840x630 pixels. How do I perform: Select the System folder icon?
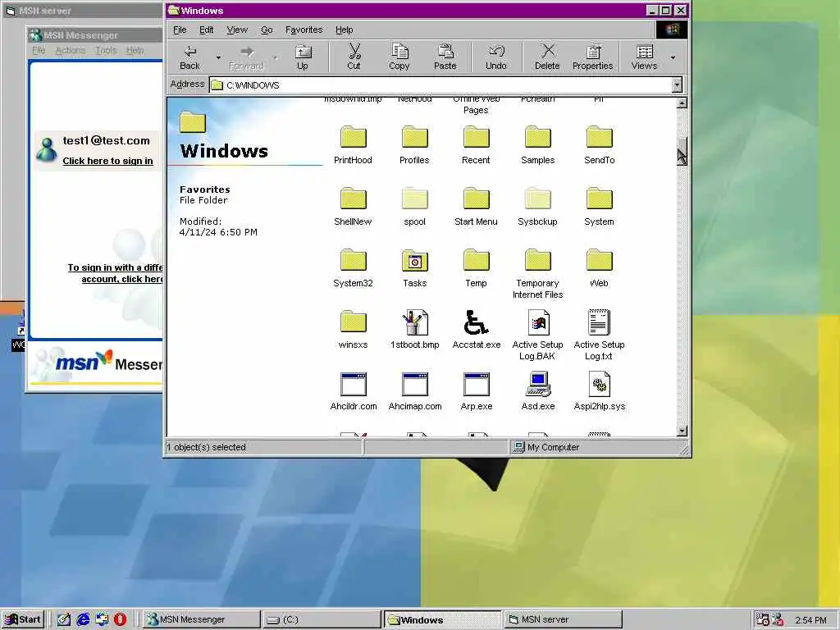click(599, 199)
